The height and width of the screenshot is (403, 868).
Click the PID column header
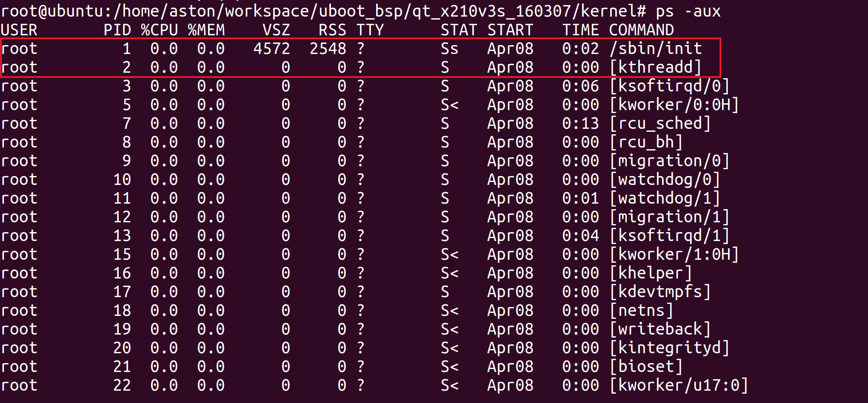117,30
